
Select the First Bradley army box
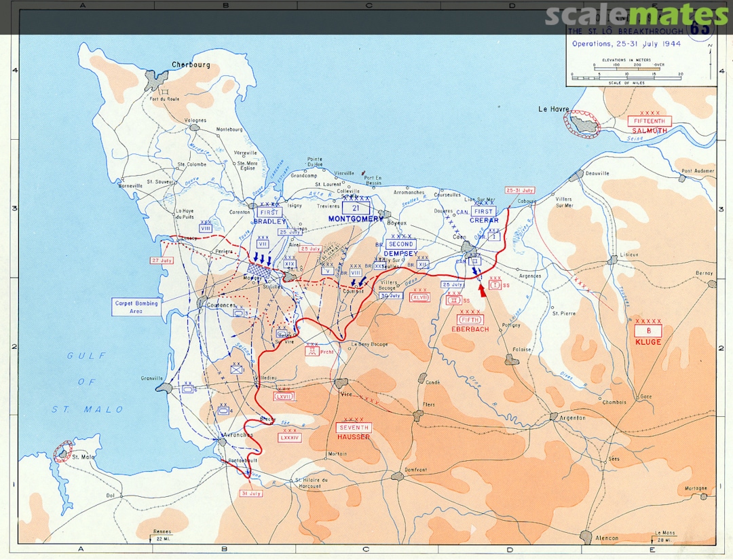(x=269, y=212)
